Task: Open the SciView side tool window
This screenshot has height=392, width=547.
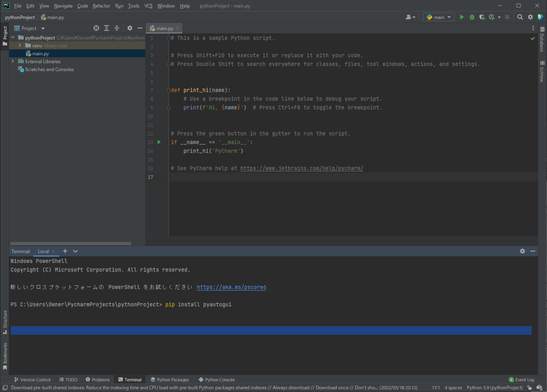Action: pyautogui.click(x=542, y=71)
